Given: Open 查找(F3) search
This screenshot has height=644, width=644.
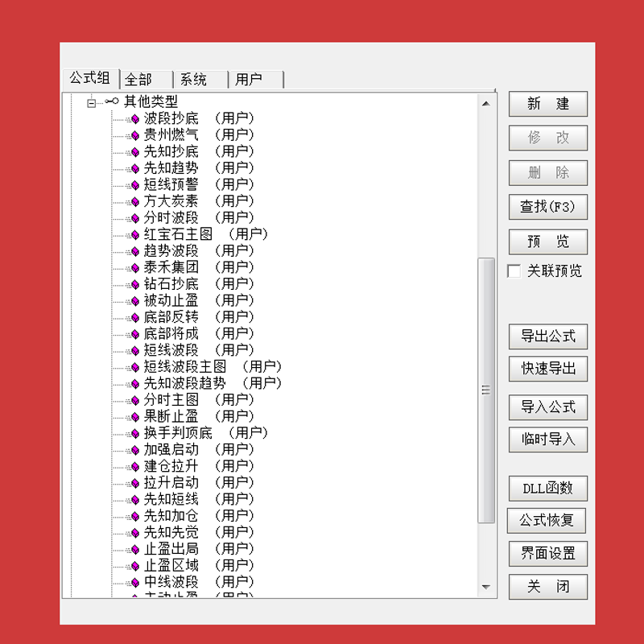Looking at the screenshot, I should tap(547, 207).
